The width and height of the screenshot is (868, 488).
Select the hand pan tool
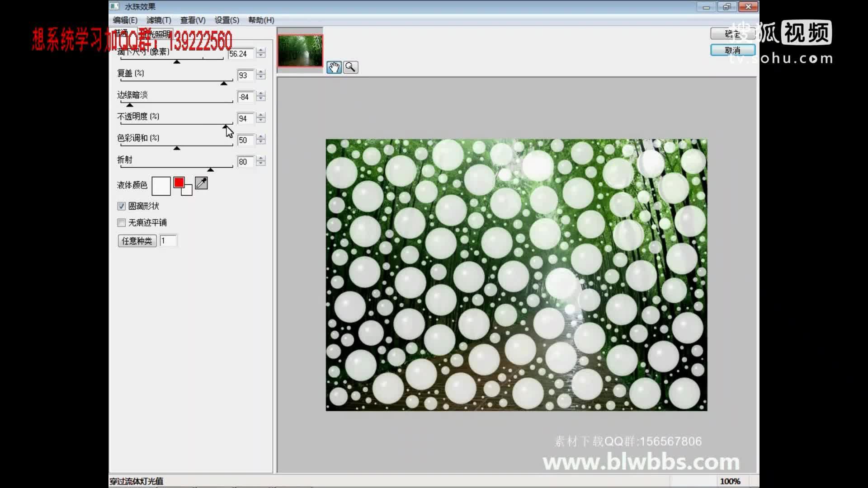(334, 67)
